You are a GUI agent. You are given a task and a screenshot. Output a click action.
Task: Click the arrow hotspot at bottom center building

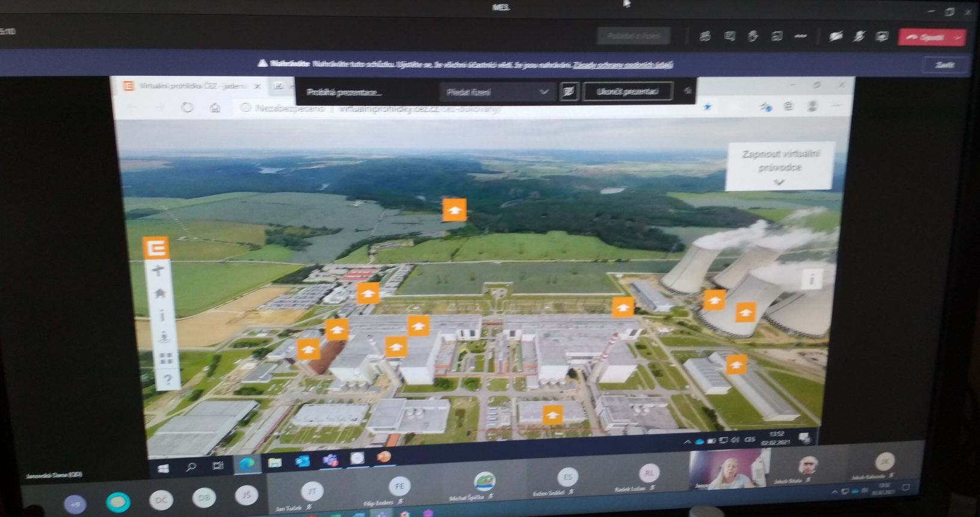coord(552,415)
